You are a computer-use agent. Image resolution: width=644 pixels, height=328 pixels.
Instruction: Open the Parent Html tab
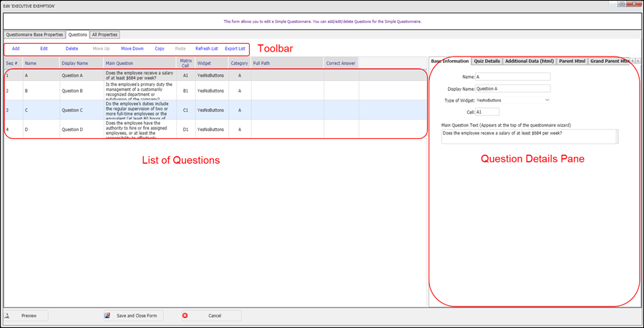click(572, 62)
